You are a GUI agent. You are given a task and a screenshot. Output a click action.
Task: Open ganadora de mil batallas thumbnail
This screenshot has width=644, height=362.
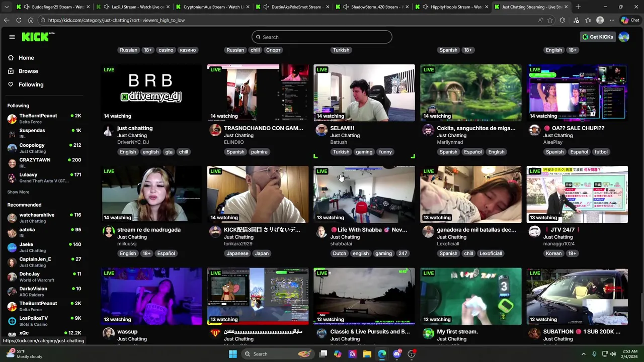coord(471,194)
